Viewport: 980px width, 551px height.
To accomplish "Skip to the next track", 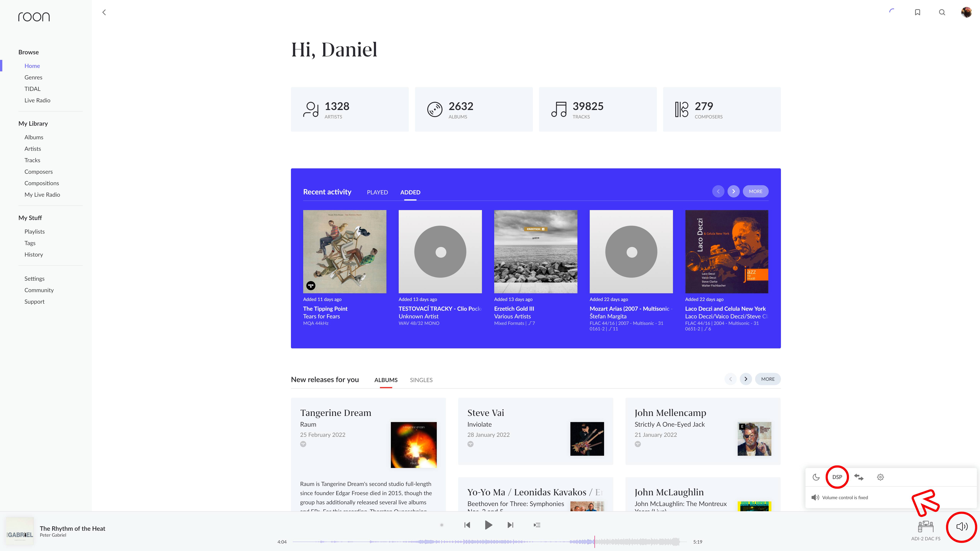I will [510, 525].
